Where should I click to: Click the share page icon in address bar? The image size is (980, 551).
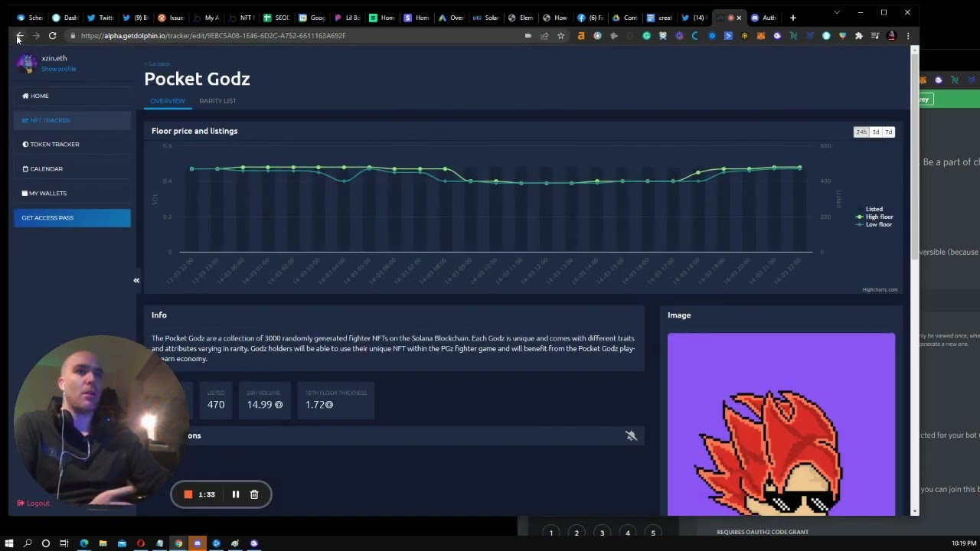click(544, 36)
